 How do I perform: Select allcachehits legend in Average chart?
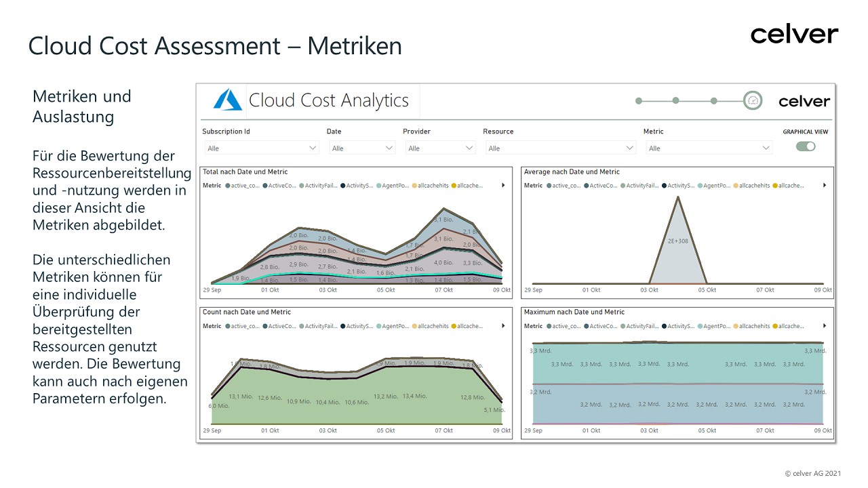(x=751, y=186)
